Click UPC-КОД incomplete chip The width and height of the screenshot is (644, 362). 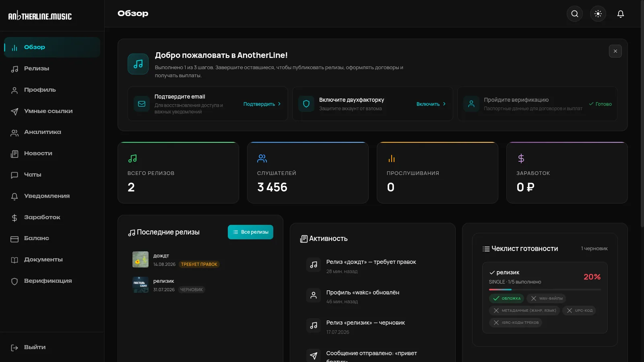click(579, 311)
